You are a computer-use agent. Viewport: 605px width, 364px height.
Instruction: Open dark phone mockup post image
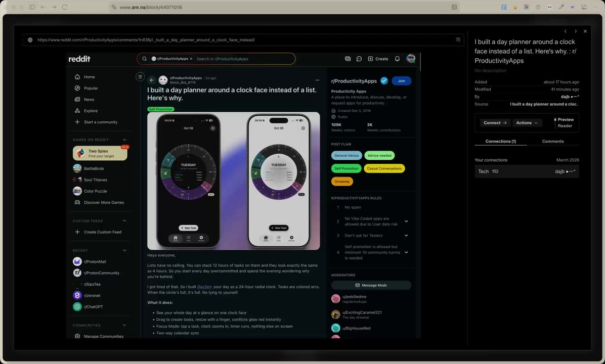pyautogui.click(x=188, y=180)
